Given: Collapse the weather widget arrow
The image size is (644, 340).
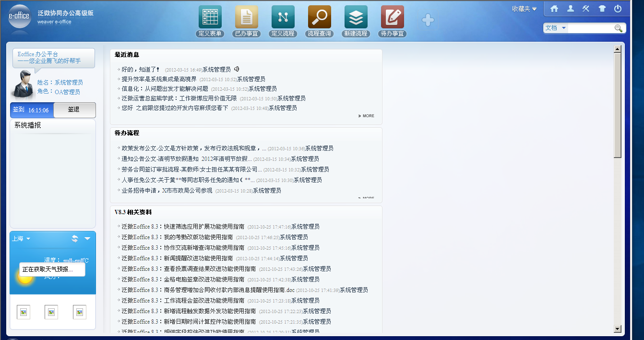Looking at the screenshot, I should (87, 239).
